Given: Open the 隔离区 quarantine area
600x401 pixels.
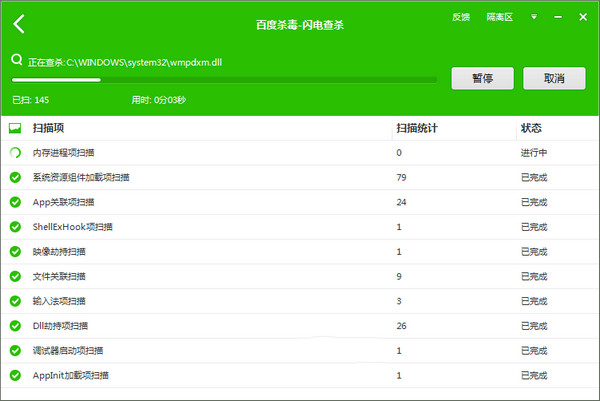Looking at the screenshot, I should tap(499, 17).
